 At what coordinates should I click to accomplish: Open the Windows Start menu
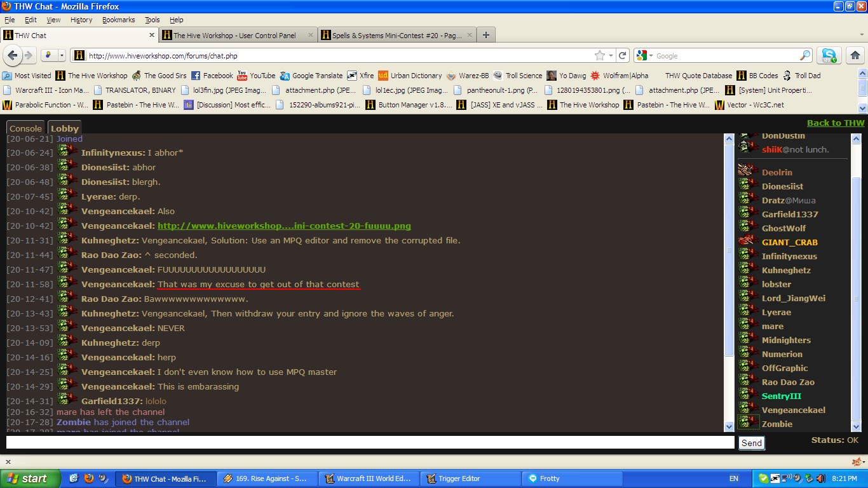click(31, 478)
